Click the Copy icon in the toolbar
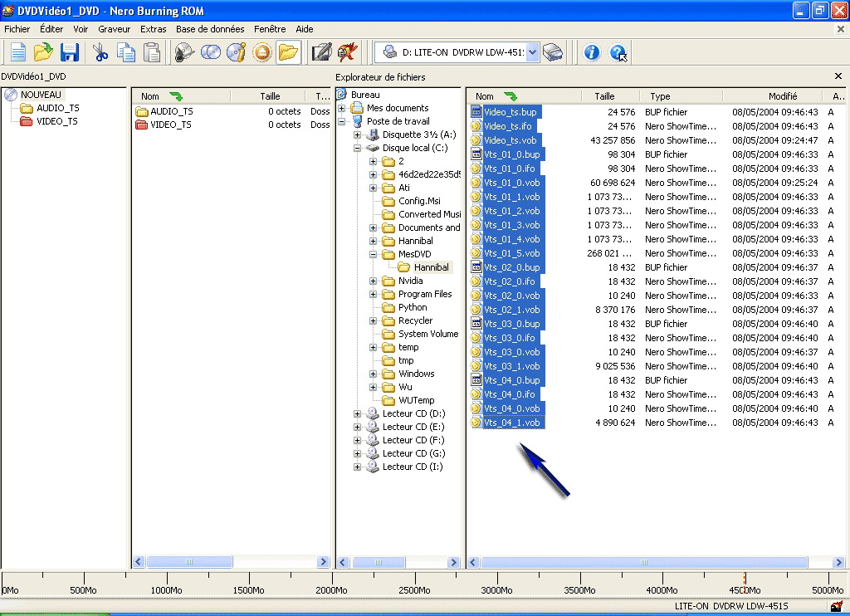This screenshot has height=616, width=850. (x=126, y=52)
